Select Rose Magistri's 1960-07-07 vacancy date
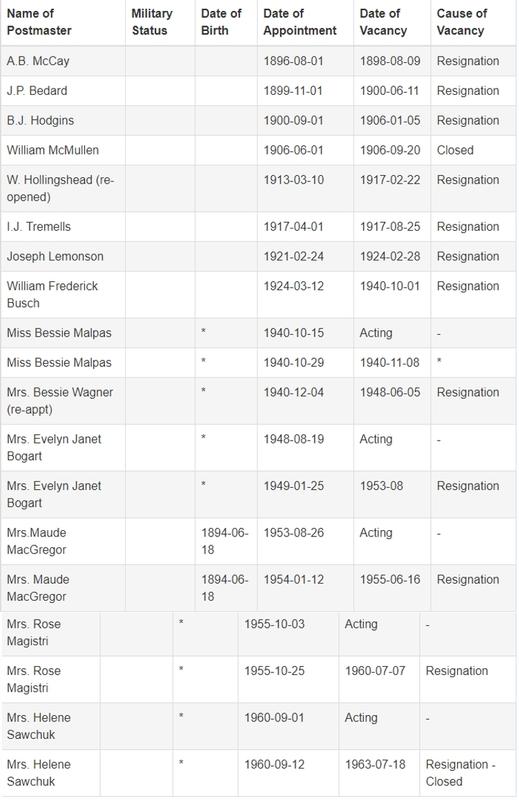This screenshot has height=800, width=519. click(375, 671)
